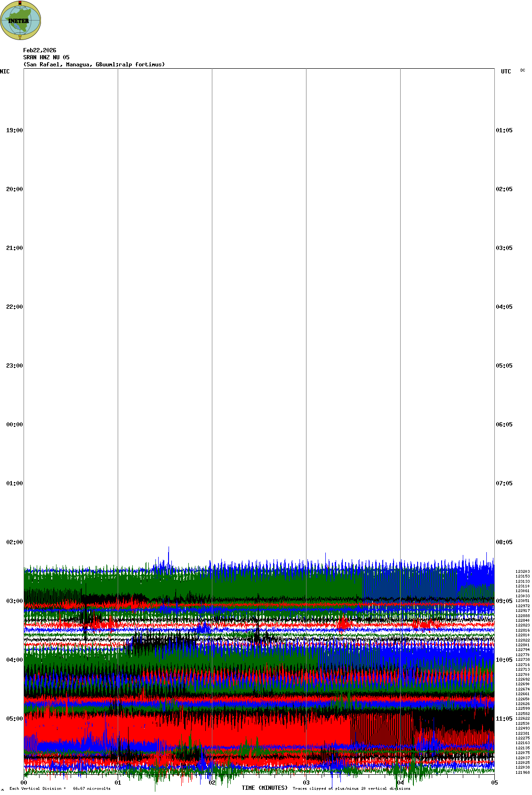This screenshot has height=795, width=532.
Task: Click the 04 minute tick on the axis
Action: [x=401, y=783]
